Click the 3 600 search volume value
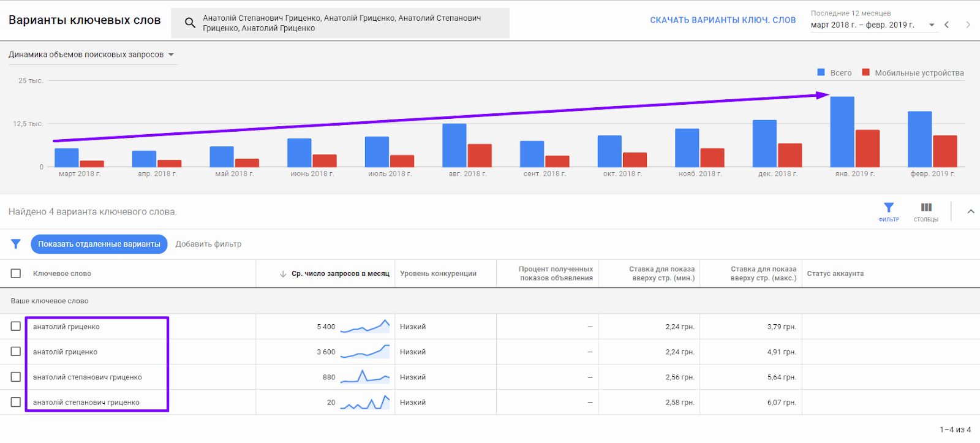980x443 pixels. pyautogui.click(x=326, y=352)
